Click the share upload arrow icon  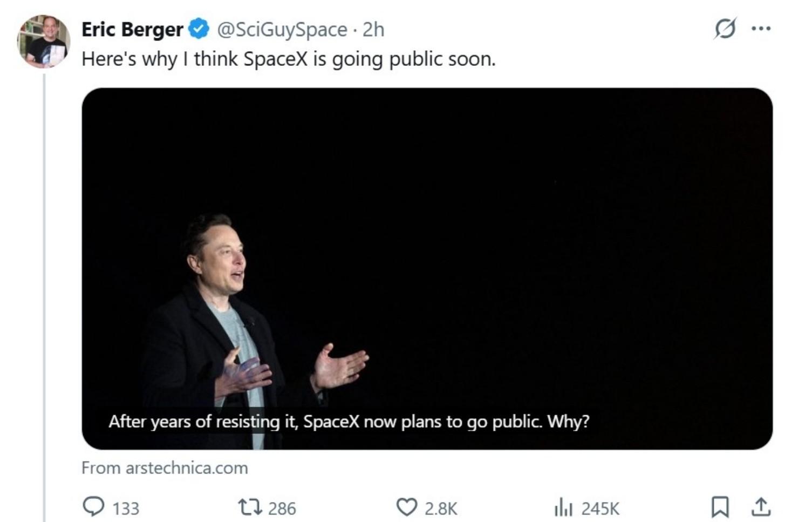(761, 507)
